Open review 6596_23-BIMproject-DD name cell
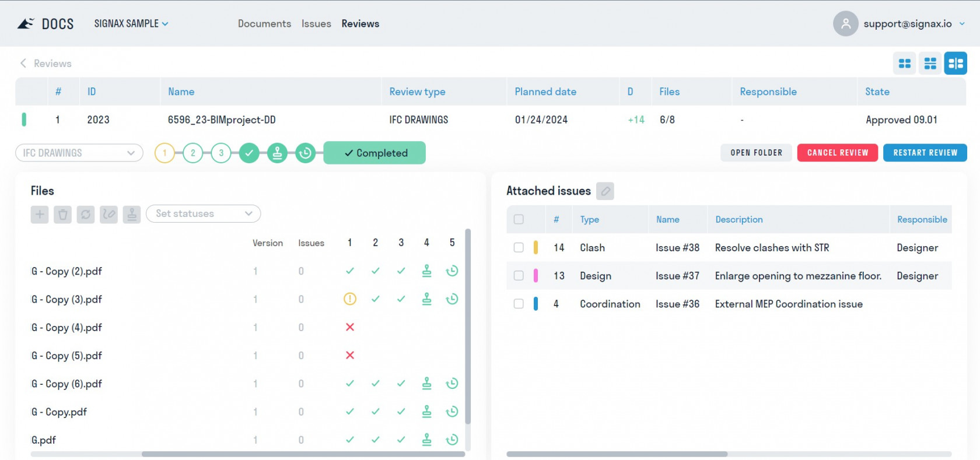 tap(222, 120)
